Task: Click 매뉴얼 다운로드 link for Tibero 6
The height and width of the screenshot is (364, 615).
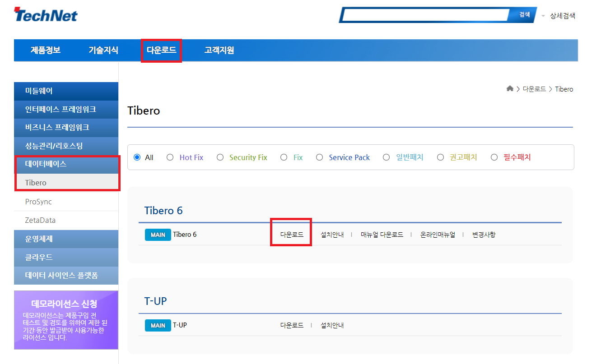Action: pyautogui.click(x=382, y=235)
